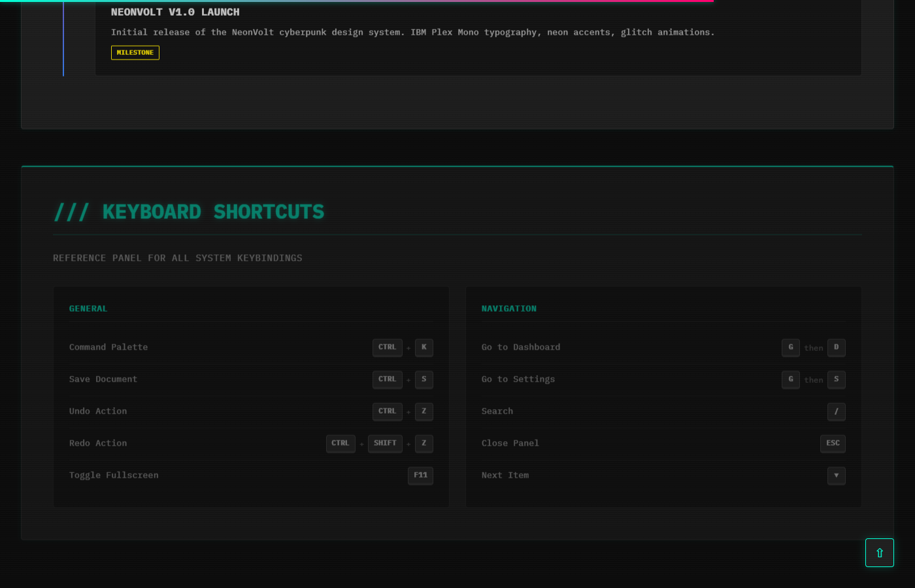Click the D key in Go to Dashboard row
Image resolution: width=915 pixels, height=588 pixels.
click(x=836, y=348)
